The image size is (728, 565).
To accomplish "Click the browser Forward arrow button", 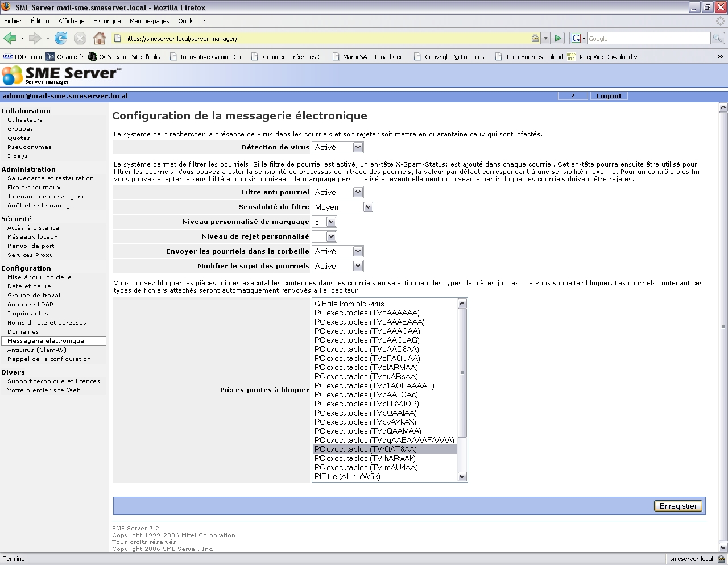I will [35, 38].
